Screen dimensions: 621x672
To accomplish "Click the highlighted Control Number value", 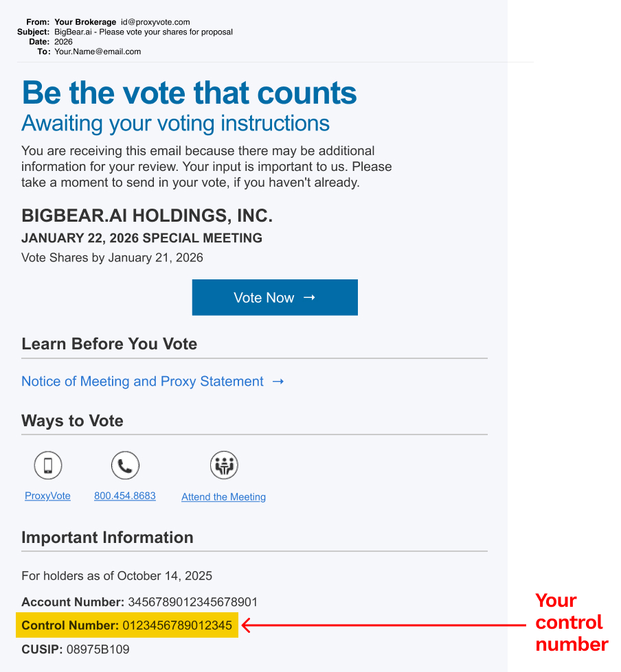I will tap(177, 625).
